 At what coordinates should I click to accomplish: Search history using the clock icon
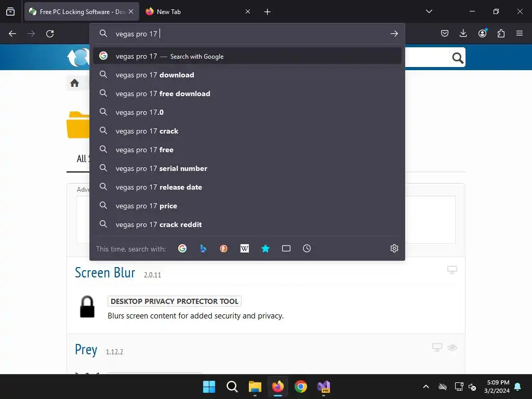pyautogui.click(x=307, y=248)
